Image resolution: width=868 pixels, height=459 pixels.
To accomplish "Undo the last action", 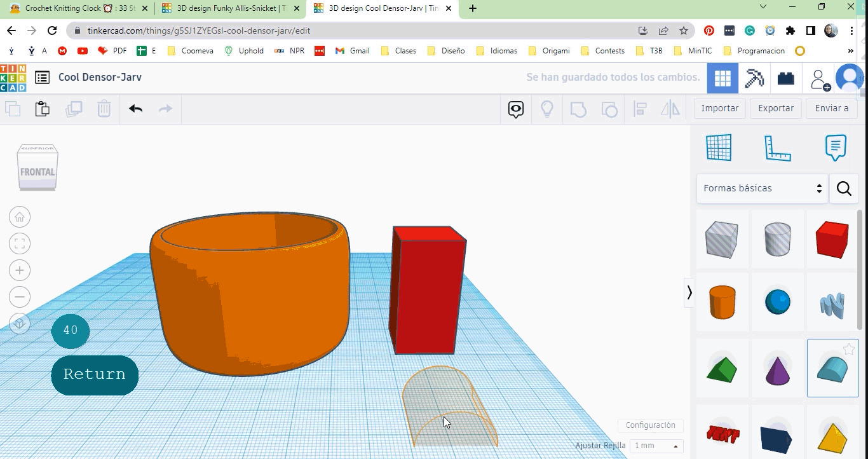I will point(135,109).
